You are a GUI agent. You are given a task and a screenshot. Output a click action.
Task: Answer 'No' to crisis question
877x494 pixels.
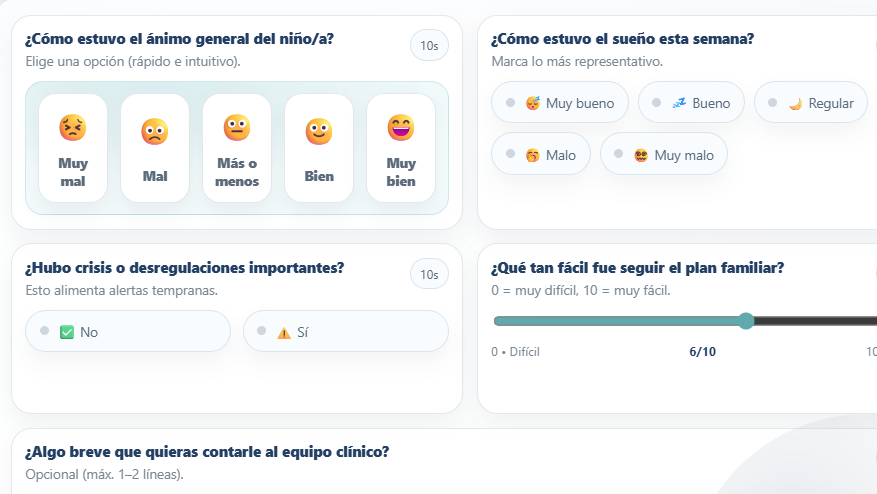tap(128, 332)
